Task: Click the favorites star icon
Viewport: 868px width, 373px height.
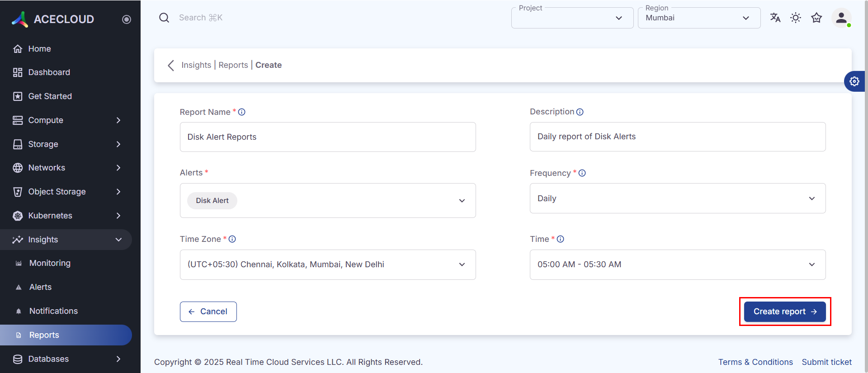Action: (816, 18)
